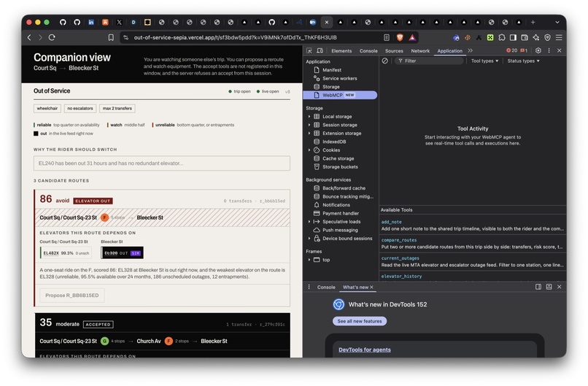Expand the Device bound sessions node
588x386 pixels.
coord(309,238)
